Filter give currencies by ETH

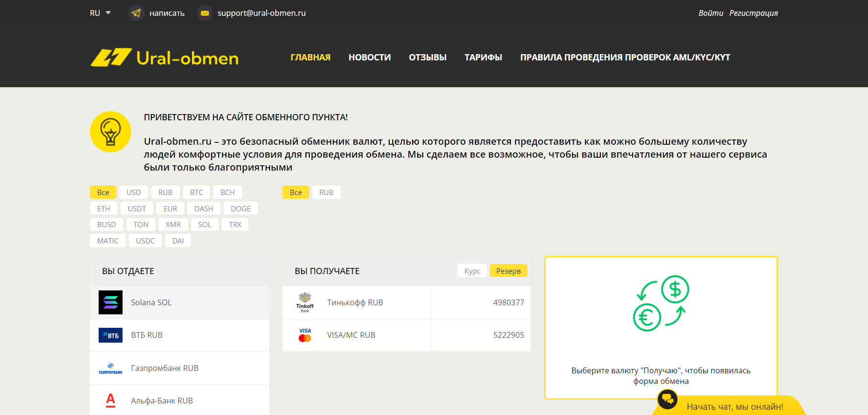[x=103, y=208]
